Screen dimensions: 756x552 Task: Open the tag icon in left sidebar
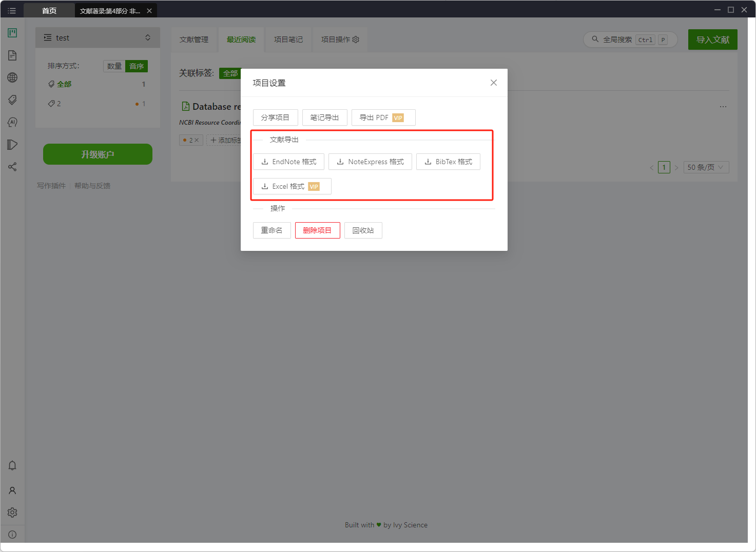[x=12, y=100]
